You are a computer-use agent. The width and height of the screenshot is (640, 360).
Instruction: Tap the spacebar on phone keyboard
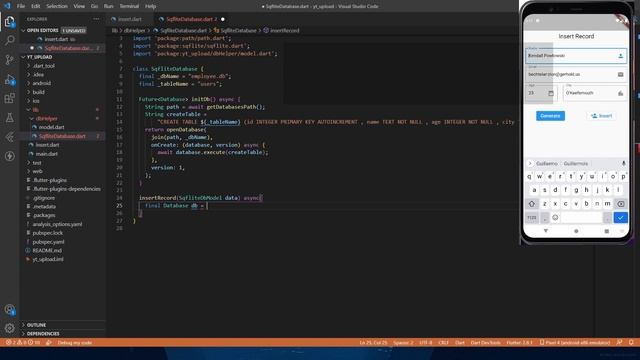pyautogui.click(x=581, y=218)
